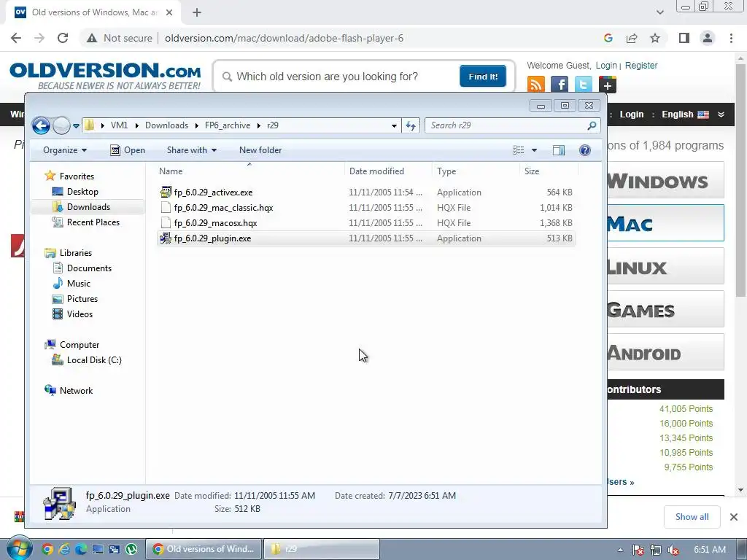Viewport: 747px width, 560px height.
Task: Sort files by Type column
Action: (476, 171)
